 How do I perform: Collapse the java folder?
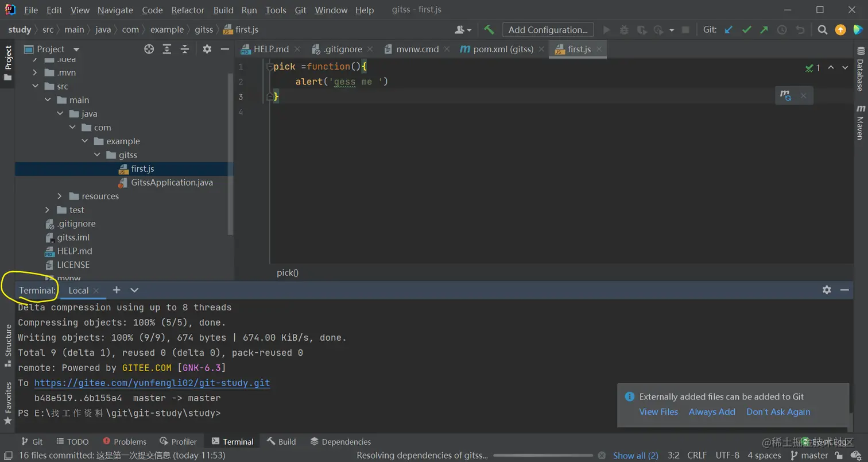[x=60, y=114]
